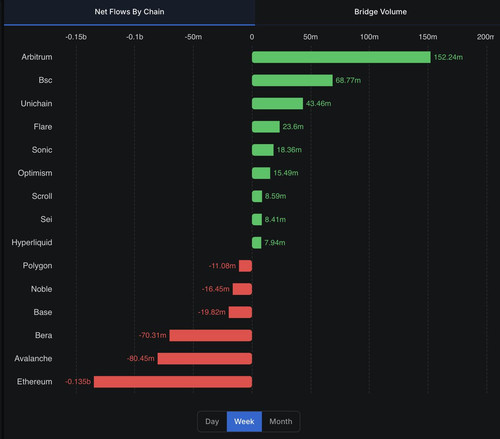Viewport: 500px width, 439px height.
Task: Click the -0.15b axis tick label
Action: point(76,37)
